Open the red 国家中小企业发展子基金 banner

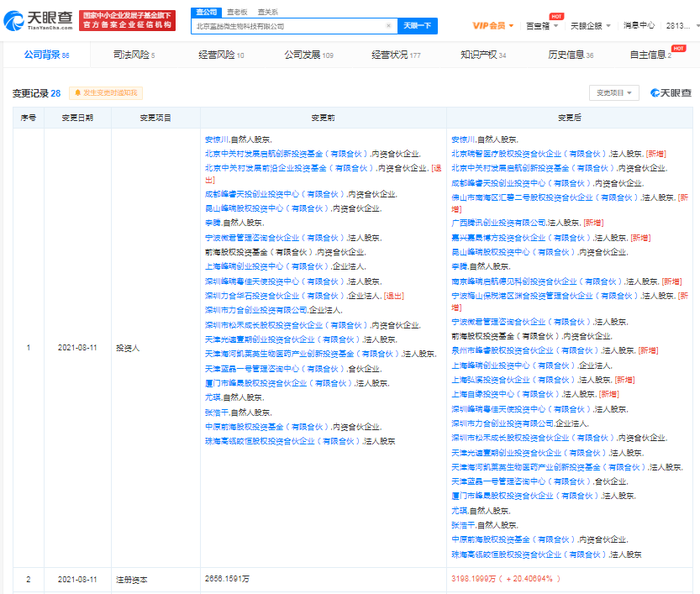pyautogui.click(x=127, y=21)
